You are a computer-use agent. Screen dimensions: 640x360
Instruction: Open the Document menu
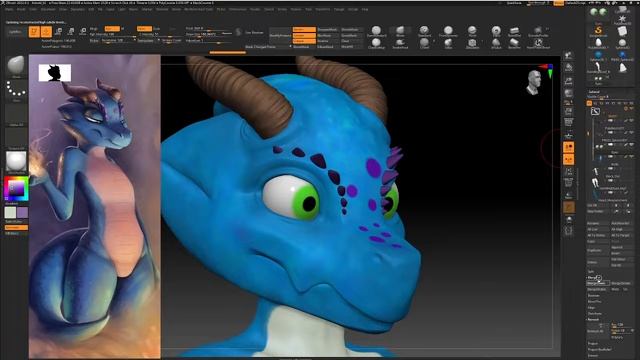click(48, 9)
